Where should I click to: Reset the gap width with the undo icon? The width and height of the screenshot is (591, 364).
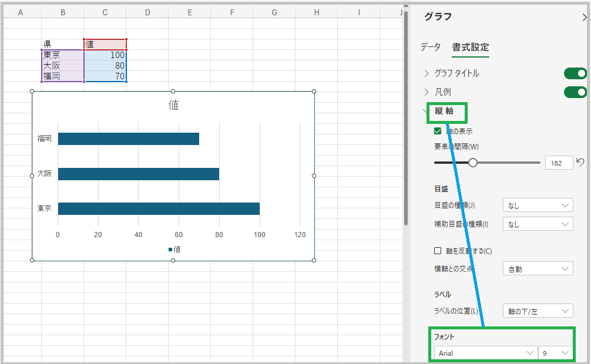coord(580,163)
